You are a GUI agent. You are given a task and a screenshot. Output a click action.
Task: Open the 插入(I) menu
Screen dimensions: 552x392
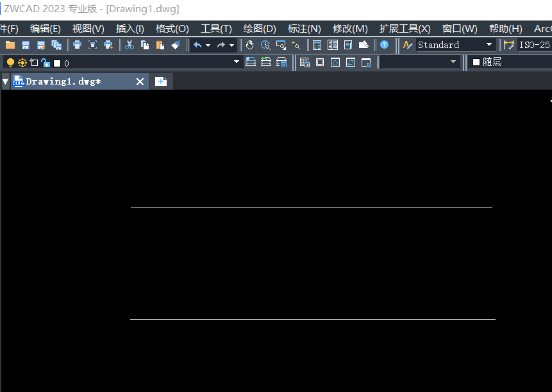(130, 28)
